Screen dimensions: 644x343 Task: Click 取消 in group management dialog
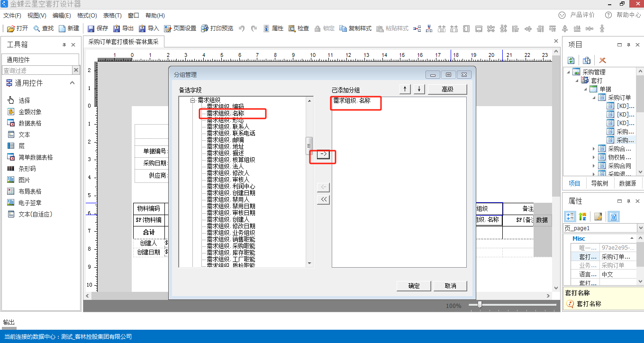tap(450, 286)
